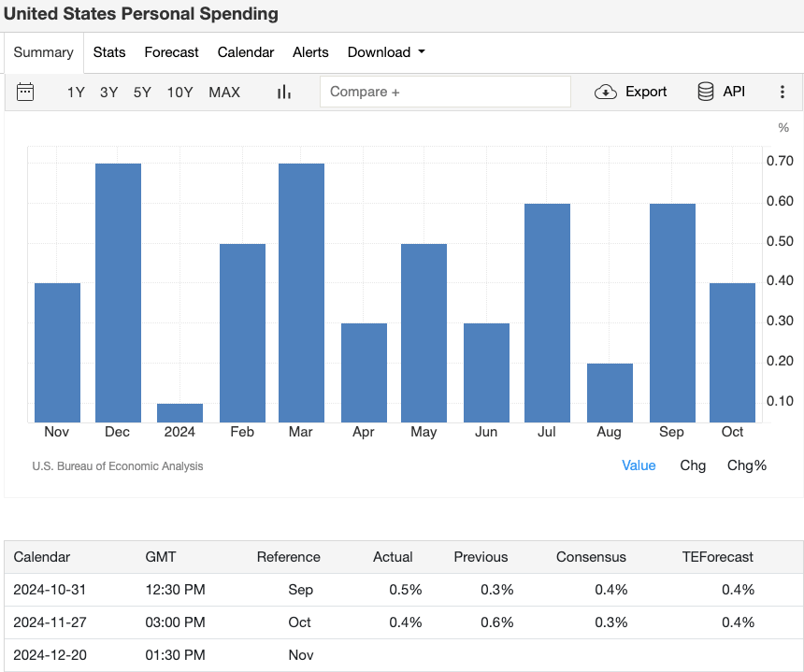804x672 pixels.
Task: Click the U.S. Bureau of Economic Analysis link
Action: click(119, 465)
